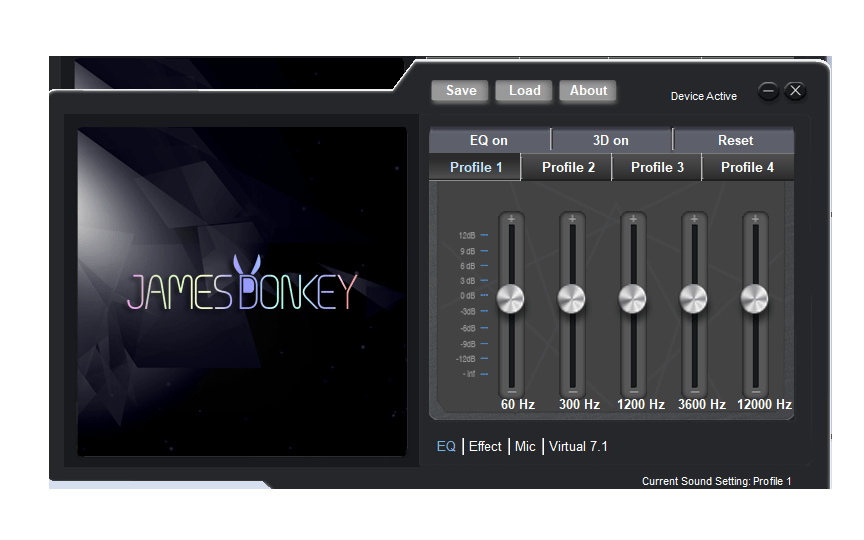Reset the equalizer settings
This screenshot has height=540, width=864.
tap(735, 141)
